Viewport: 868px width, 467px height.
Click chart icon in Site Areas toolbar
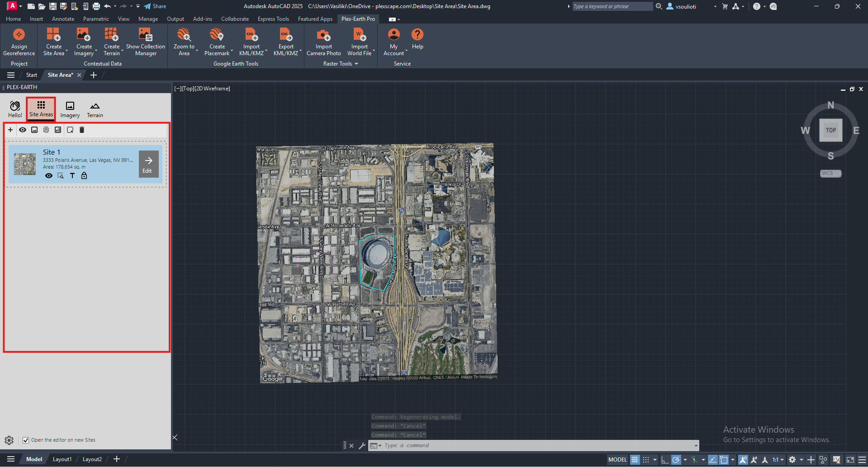point(58,130)
